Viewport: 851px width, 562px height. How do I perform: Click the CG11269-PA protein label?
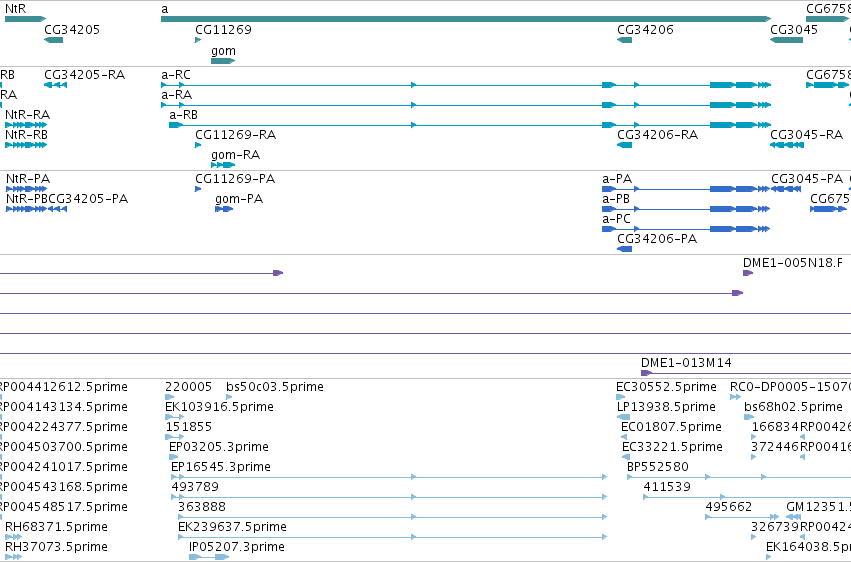(x=235, y=178)
